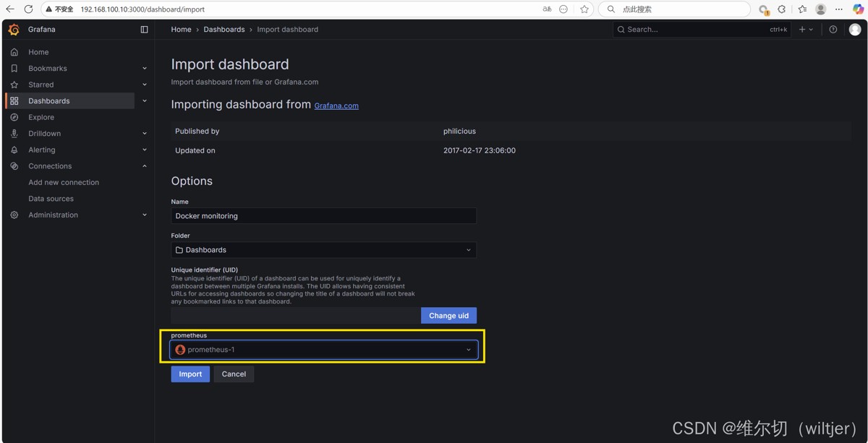Click the Help question mark icon
Screen dimensions: 868x443
tap(833, 30)
